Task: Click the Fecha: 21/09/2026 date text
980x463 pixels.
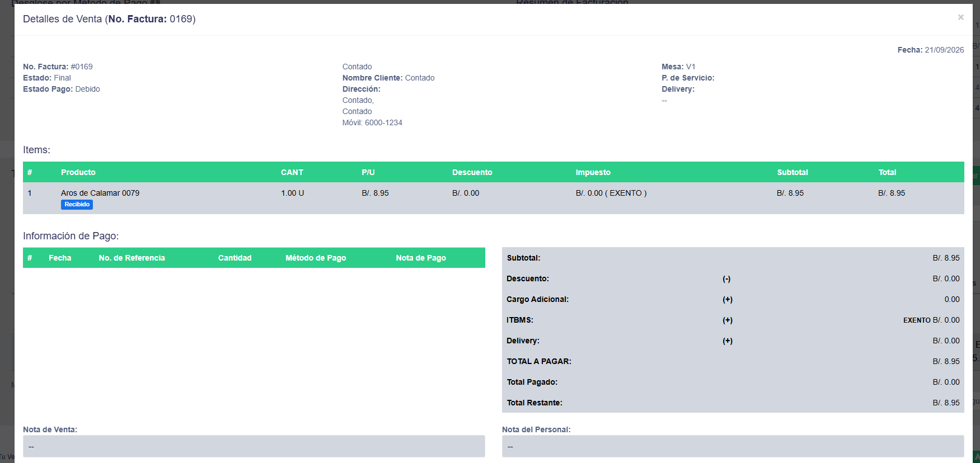Action: (x=931, y=50)
